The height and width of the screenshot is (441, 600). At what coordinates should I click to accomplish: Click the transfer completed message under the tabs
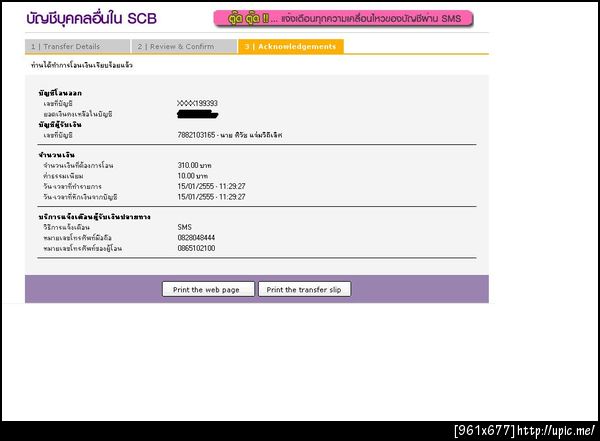point(82,65)
